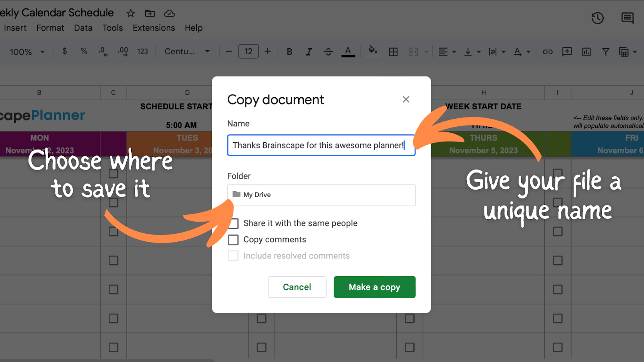Enable Copy comments
Screen dimensions: 644x362
click(233, 239)
